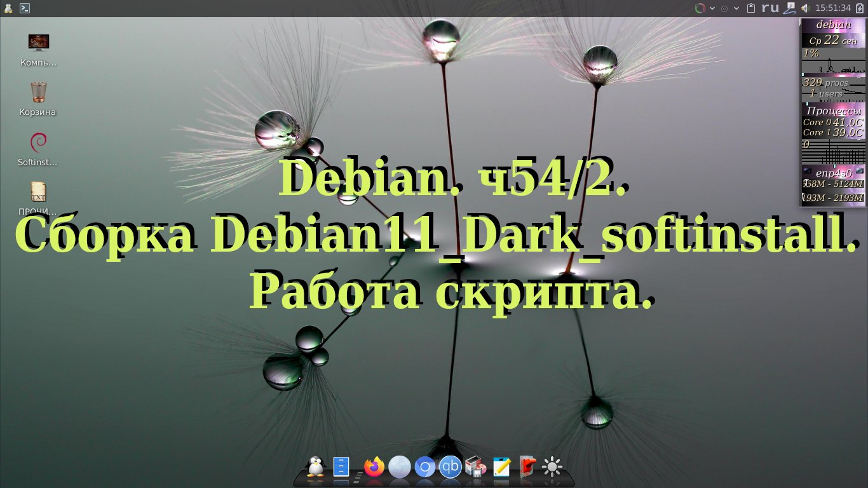Expand arrow next to target circle icon
Screen dimensions: 868x488
pyautogui.click(x=736, y=8)
